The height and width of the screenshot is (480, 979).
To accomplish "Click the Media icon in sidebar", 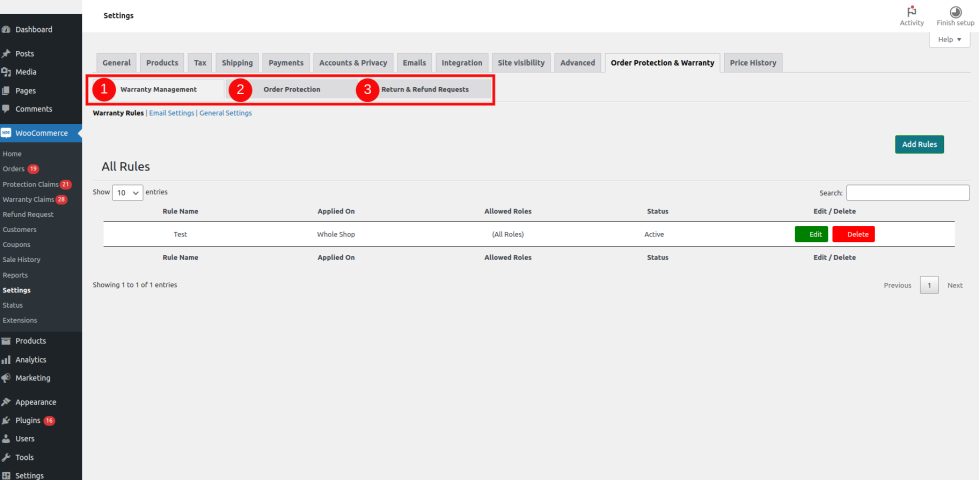I will [x=7, y=72].
